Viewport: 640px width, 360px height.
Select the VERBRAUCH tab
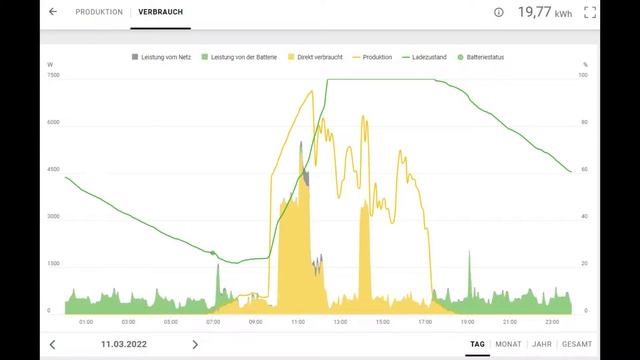(160, 12)
